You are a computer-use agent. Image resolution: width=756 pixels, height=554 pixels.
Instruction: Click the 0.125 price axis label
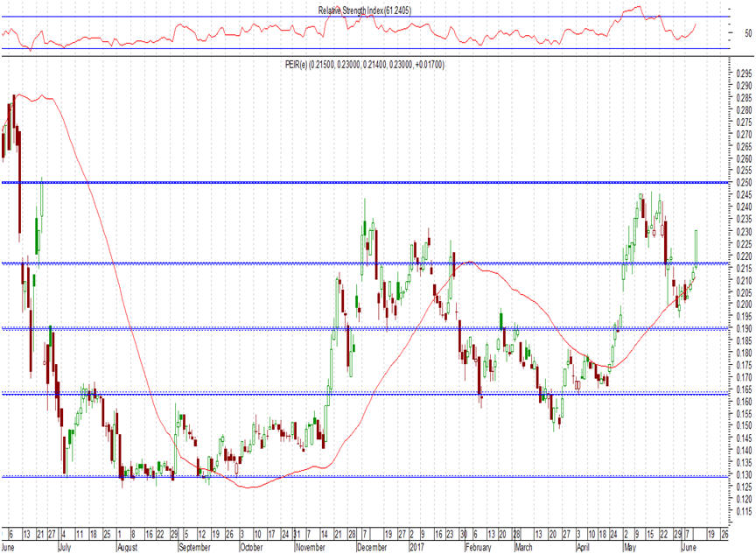[x=744, y=487]
